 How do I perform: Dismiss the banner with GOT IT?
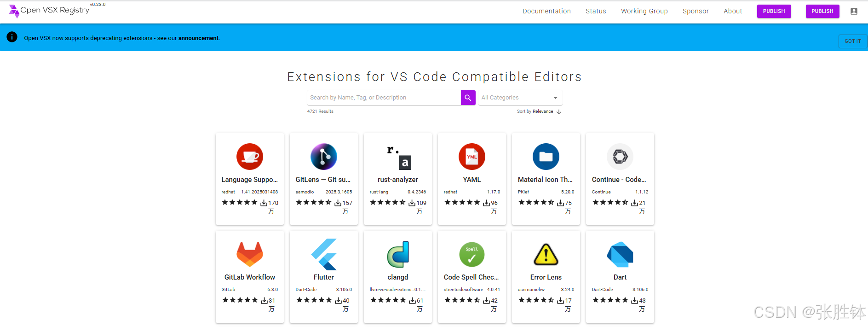(853, 41)
